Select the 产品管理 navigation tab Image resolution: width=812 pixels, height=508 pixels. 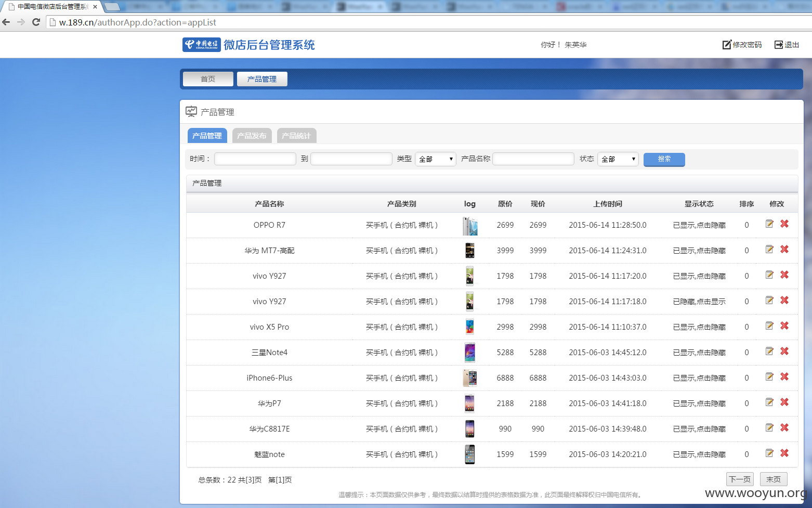[262, 79]
